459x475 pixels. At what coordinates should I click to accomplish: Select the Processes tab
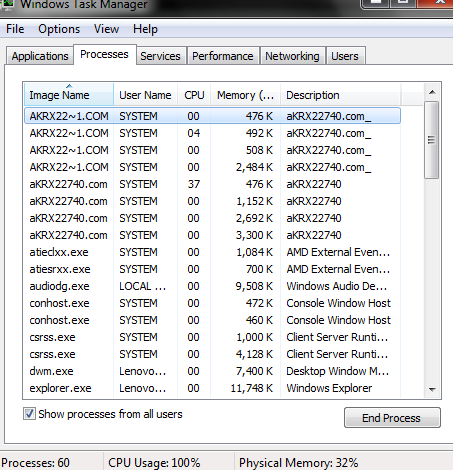[x=104, y=54]
